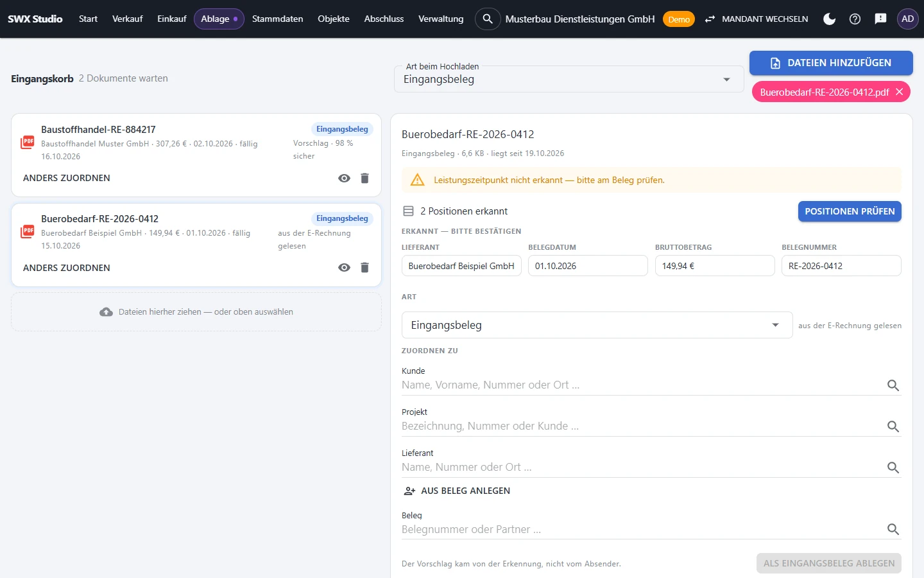Edit the Bruttobetrag field 149,94 €

click(x=715, y=266)
